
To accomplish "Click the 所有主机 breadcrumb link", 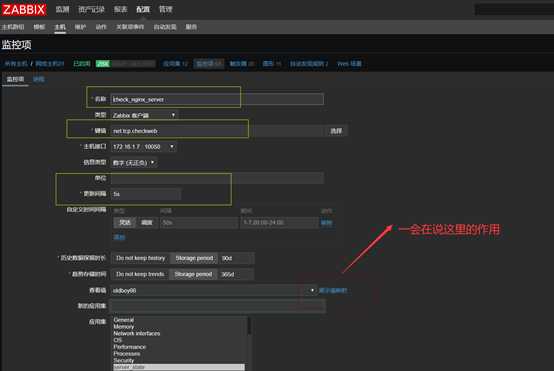I will coord(16,64).
